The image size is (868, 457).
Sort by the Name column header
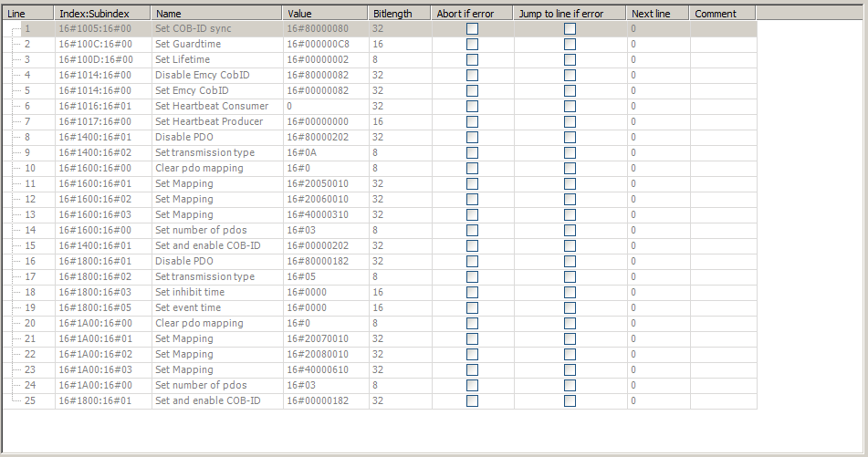(216, 14)
